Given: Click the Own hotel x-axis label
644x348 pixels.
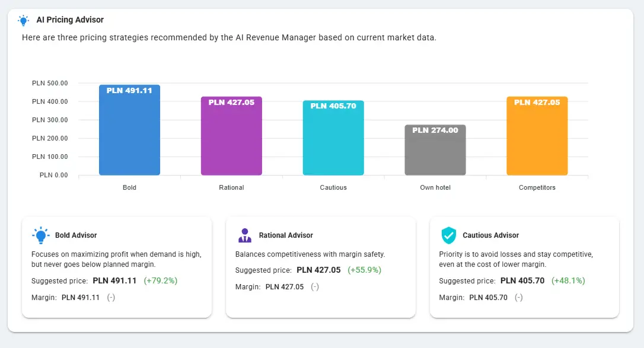Looking at the screenshot, I should click(x=435, y=187).
